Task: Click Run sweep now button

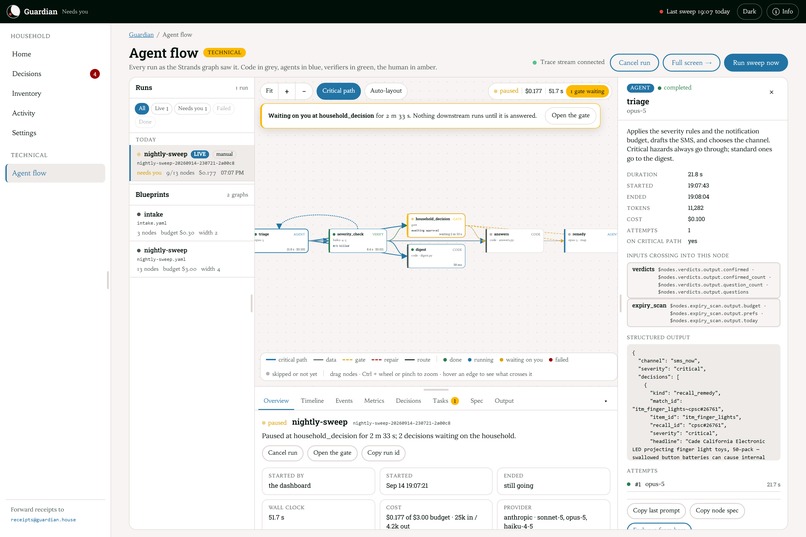Action: click(756, 63)
